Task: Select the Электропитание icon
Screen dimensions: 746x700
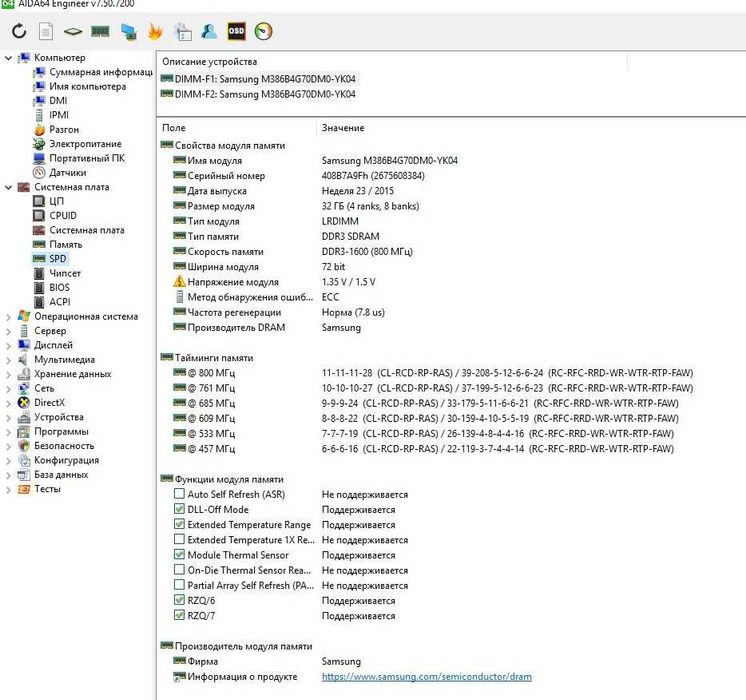Action: [39, 144]
